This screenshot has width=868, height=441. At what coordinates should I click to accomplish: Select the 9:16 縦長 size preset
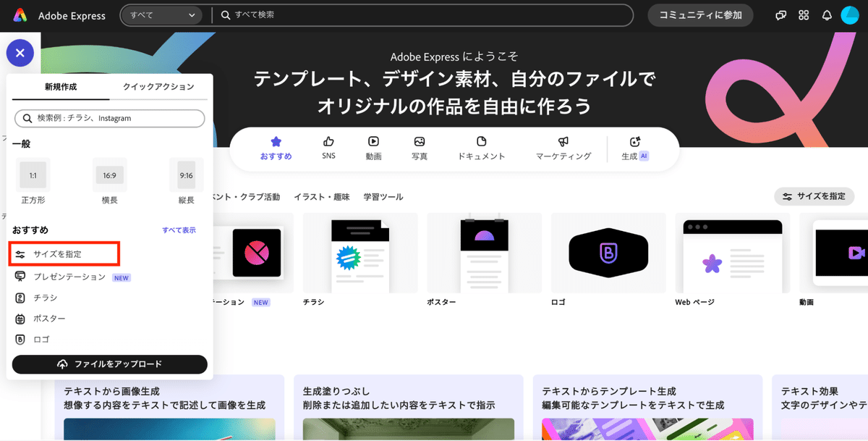187,181
